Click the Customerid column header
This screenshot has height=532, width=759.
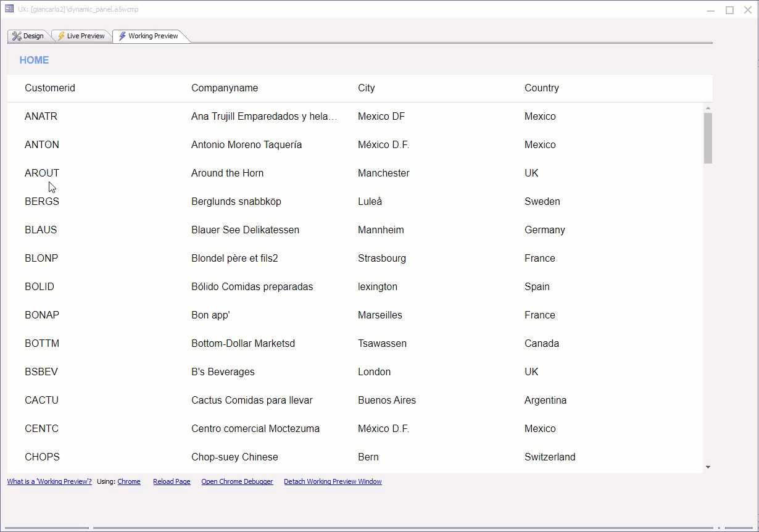50,88
